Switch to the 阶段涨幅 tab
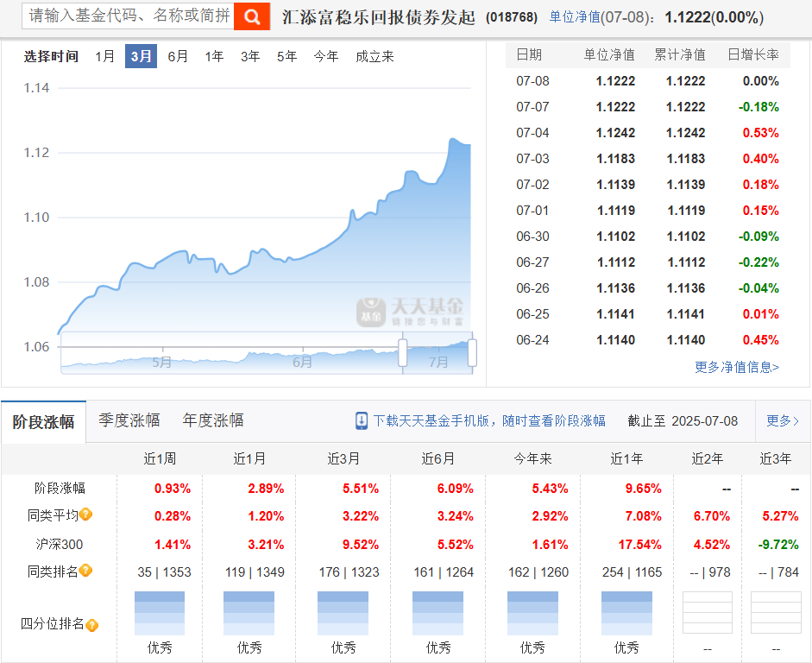The width and height of the screenshot is (812, 663). click(43, 421)
